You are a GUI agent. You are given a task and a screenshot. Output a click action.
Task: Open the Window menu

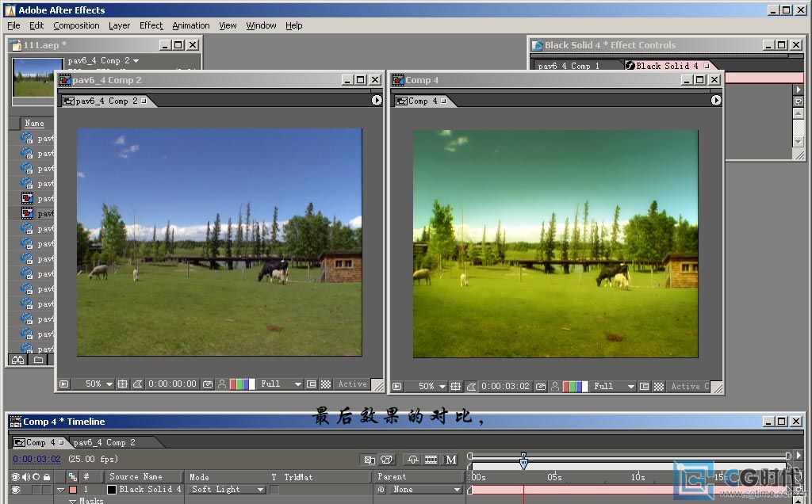pos(261,25)
